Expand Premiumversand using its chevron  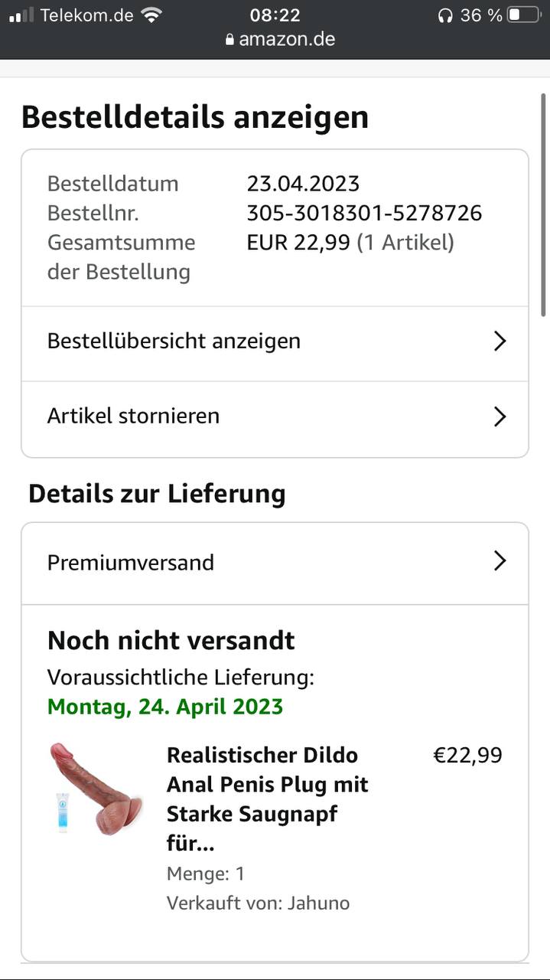tap(500, 562)
